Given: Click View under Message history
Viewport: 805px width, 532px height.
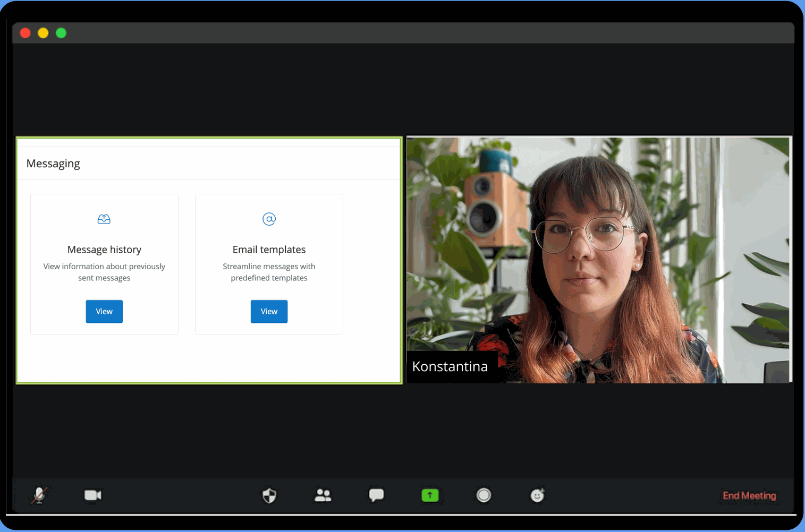Looking at the screenshot, I should click(104, 312).
